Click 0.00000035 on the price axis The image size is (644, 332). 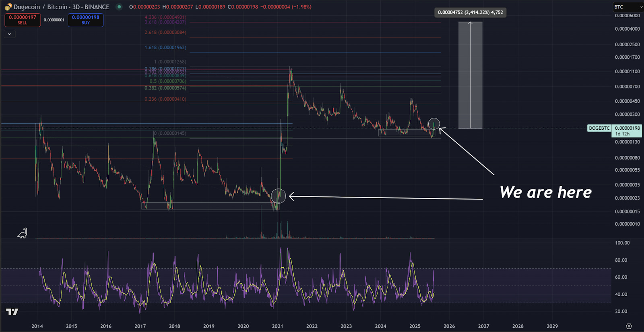[627, 185]
